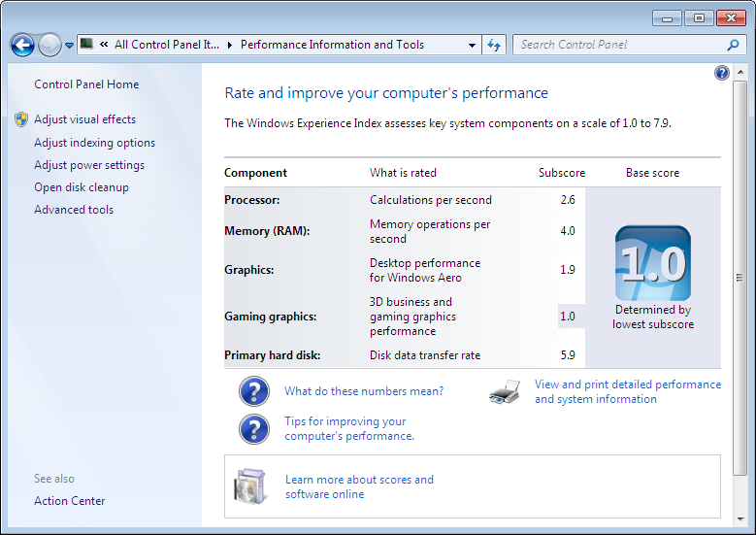Open What do these numbers mean link
Viewport: 756px width, 535px height.
coord(364,391)
